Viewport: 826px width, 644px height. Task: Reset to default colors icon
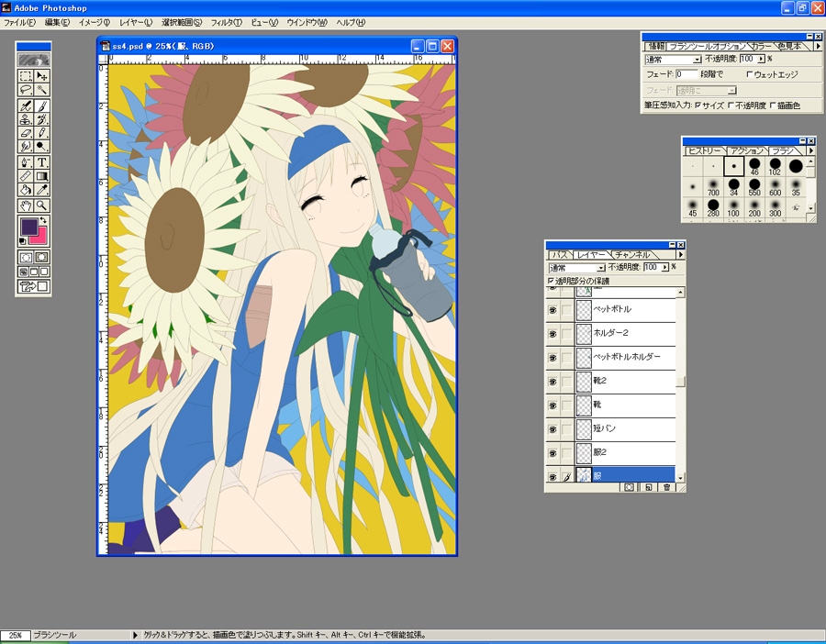coord(23,241)
